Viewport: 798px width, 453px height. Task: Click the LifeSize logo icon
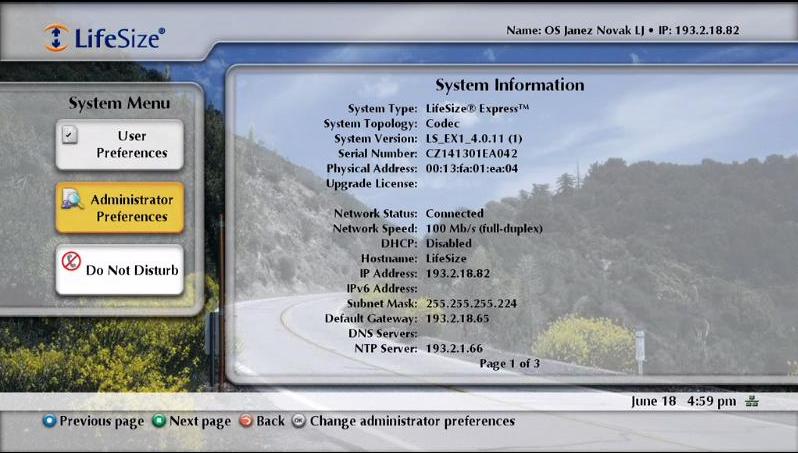point(56,38)
